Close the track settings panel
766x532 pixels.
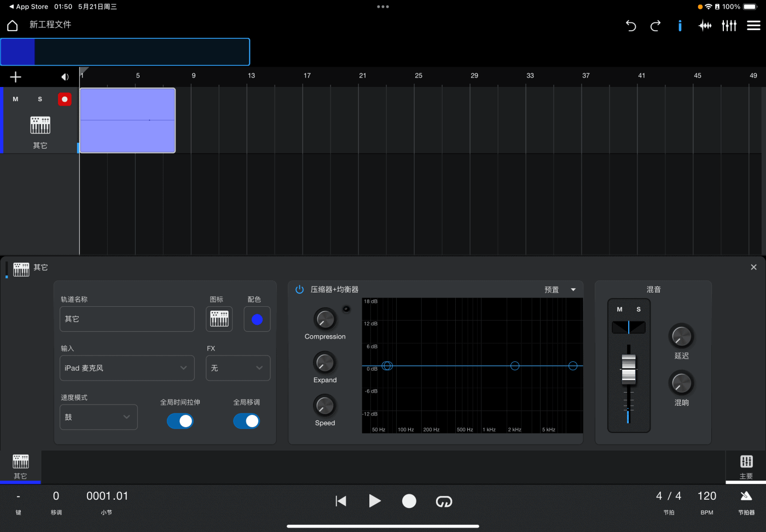coord(753,267)
